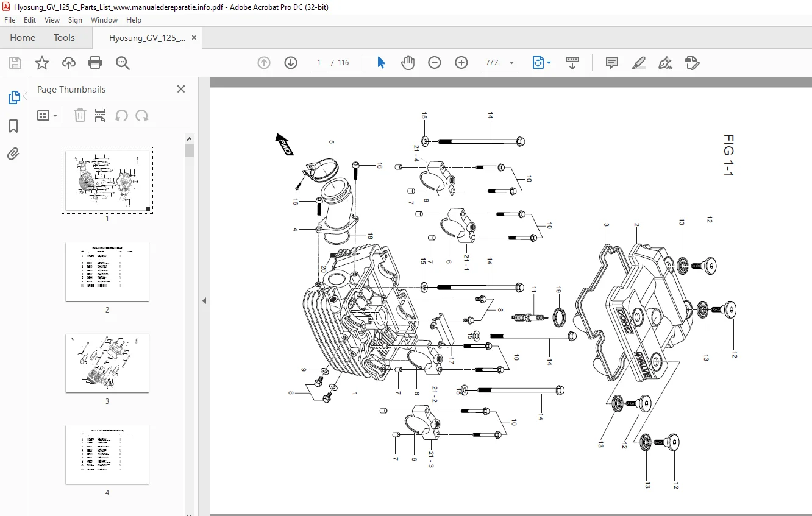Open the Sign menu
The height and width of the screenshot is (516, 812).
point(75,20)
